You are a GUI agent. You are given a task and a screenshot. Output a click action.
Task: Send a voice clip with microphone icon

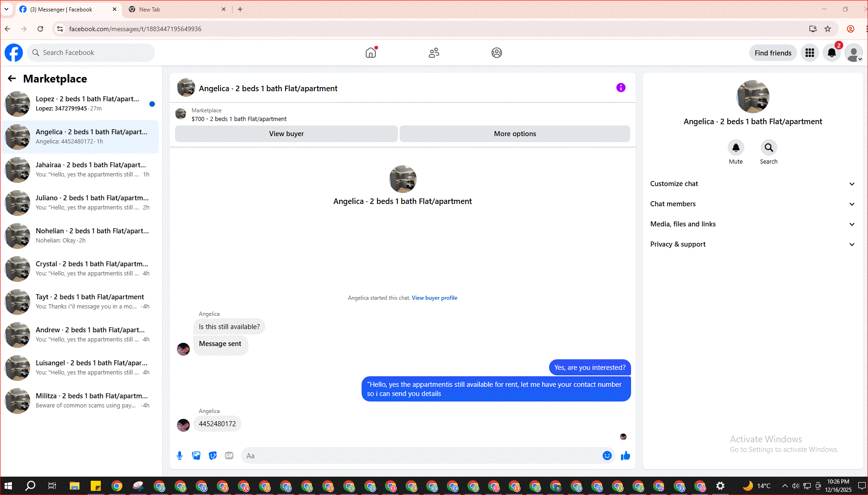(180, 456)
